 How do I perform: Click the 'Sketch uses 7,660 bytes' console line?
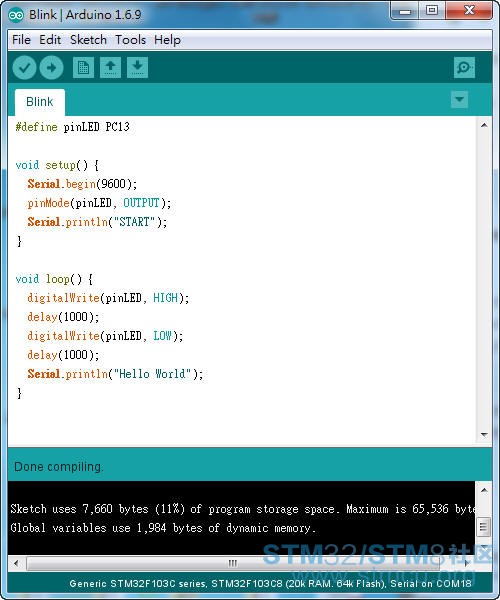(x=243, y=509)
